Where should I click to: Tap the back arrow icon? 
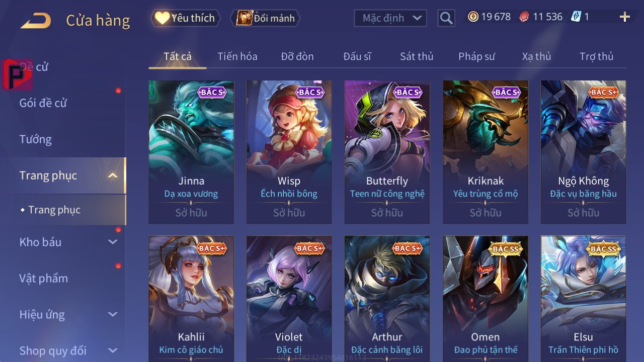(x=35, y=21)
